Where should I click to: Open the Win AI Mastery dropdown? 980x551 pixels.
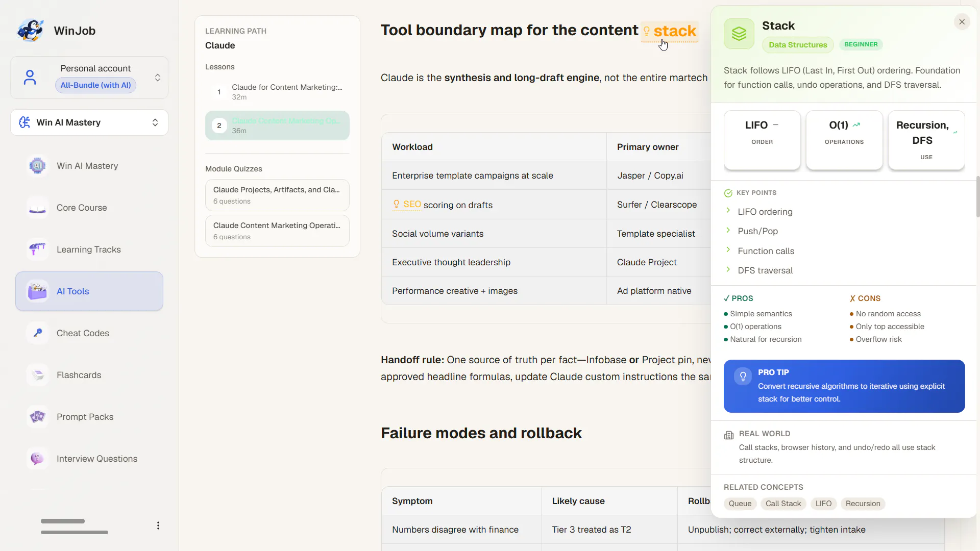[89, 122]
